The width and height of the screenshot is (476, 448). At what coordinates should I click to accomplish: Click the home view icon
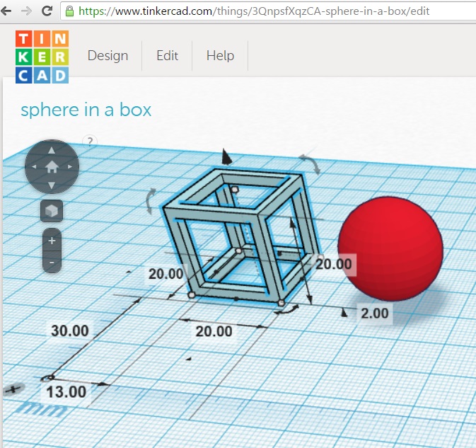pyautogui.click(x=52, y=166)
